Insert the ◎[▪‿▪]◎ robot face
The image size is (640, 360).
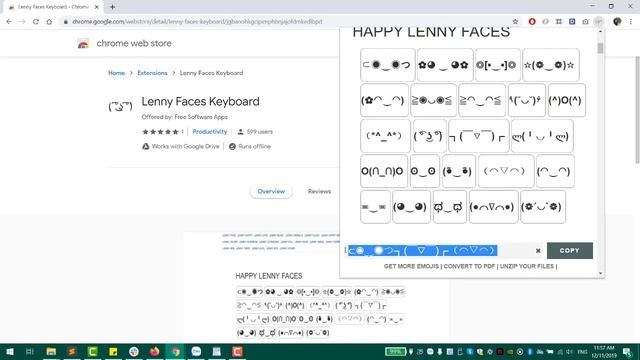(x=498, y=65)
